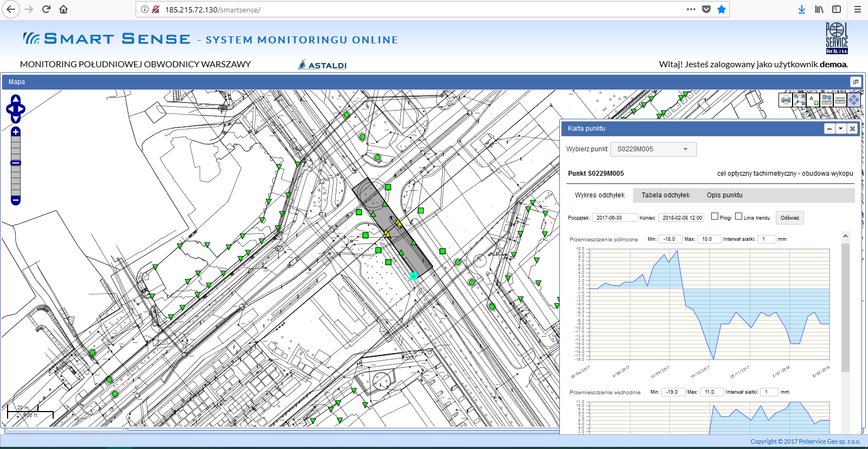Click the browser forward arrow
Image resolution: width=868 pixels, height=449 pixels.
[29, 9]
